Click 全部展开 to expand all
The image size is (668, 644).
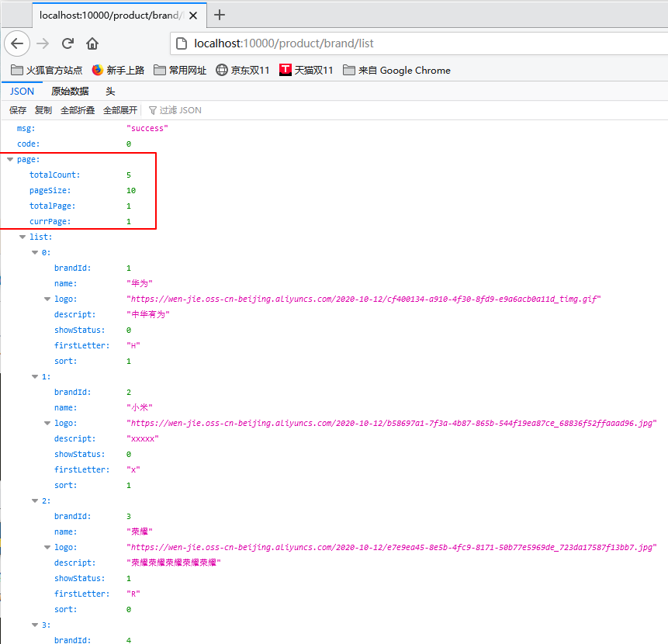120,110
